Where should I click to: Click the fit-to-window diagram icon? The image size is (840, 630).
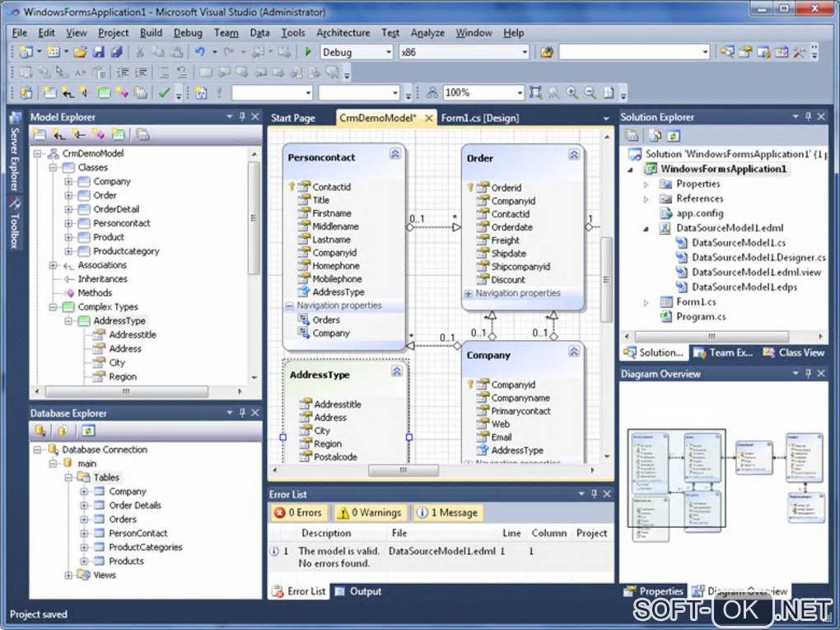point(535,93)
